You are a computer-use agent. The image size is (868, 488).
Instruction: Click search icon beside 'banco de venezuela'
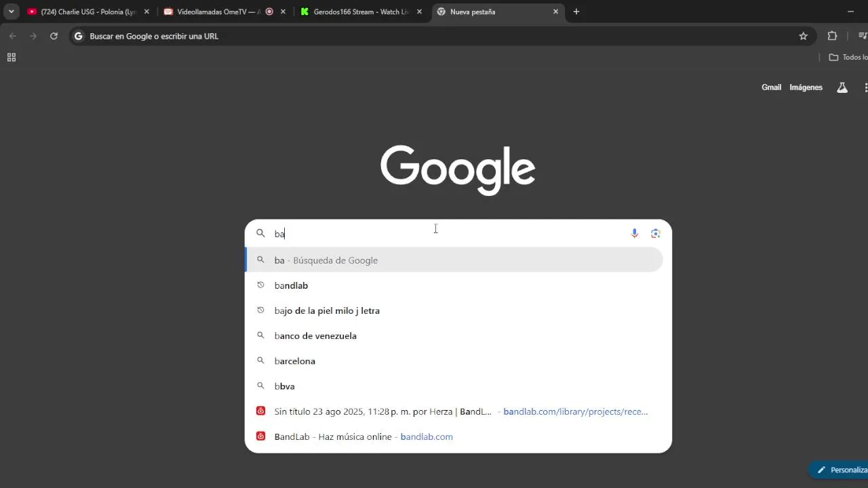point(260,335)
